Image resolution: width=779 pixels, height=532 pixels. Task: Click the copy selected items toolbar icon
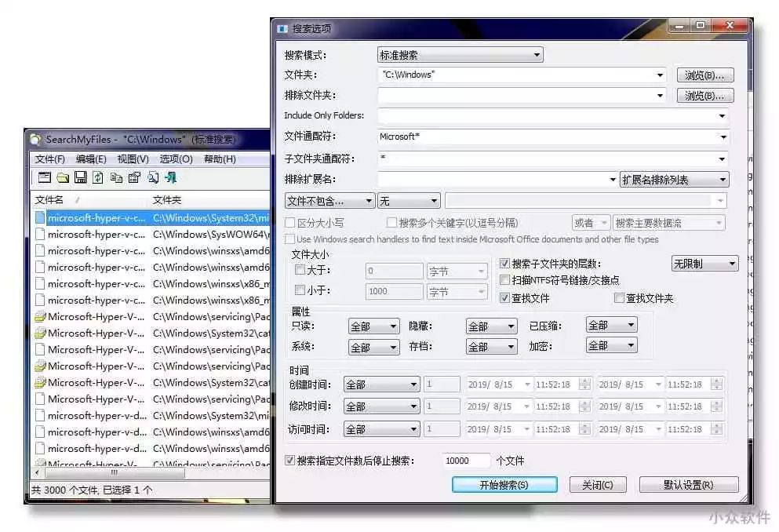[x=116, y=177]
